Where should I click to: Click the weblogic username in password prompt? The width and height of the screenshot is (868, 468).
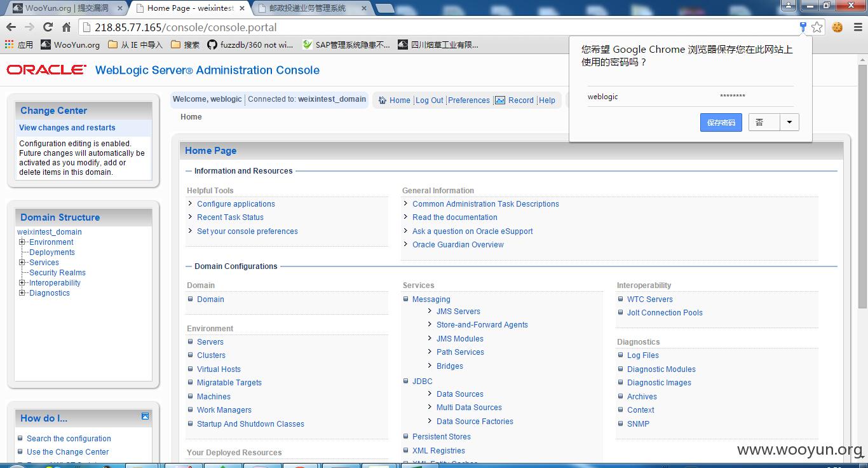603,97
